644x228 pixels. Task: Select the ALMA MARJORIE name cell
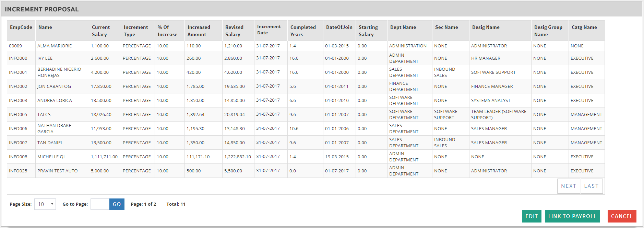point(55,46)
